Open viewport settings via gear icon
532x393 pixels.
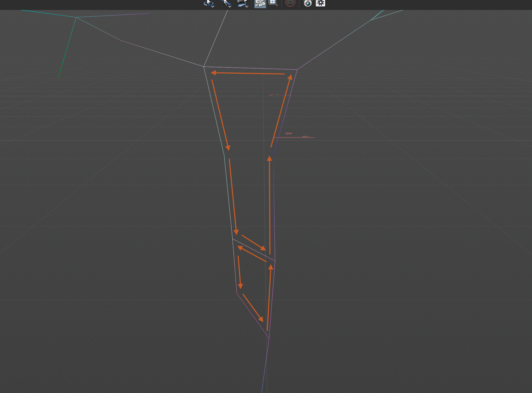coord(320,3)
